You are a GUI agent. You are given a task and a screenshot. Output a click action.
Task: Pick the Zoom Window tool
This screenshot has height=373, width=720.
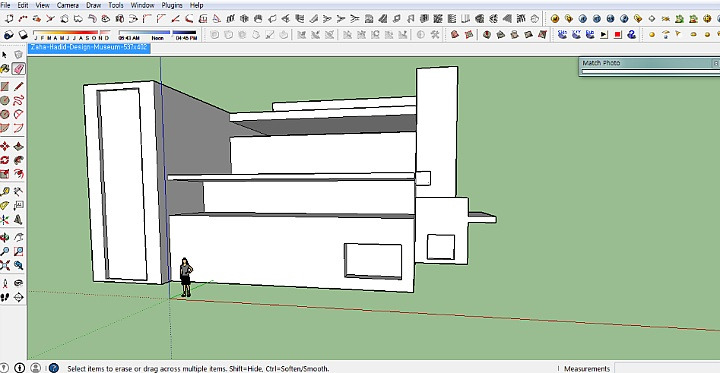pyautogui.click(x=18, y=251)
